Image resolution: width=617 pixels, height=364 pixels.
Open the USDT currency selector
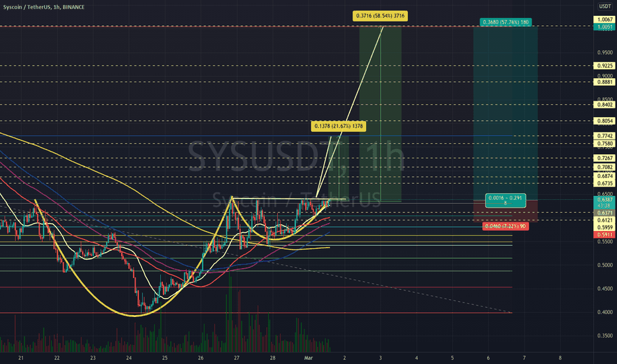605,7
